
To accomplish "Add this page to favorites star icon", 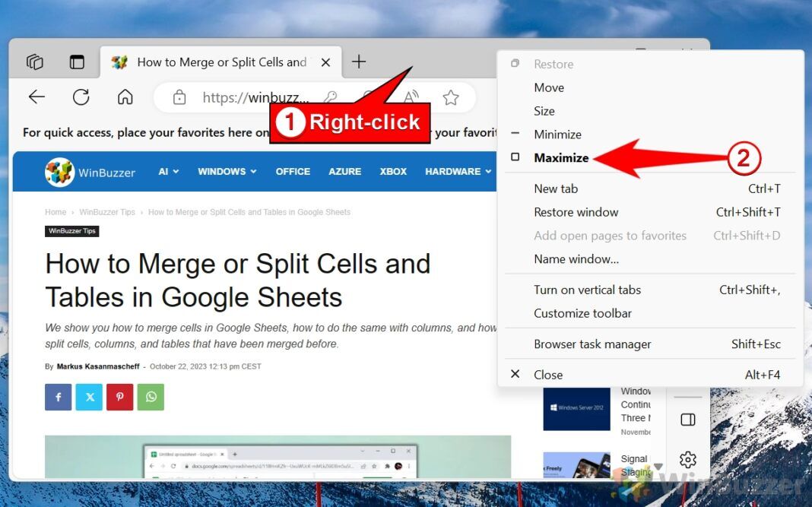I will click(452, 97).
